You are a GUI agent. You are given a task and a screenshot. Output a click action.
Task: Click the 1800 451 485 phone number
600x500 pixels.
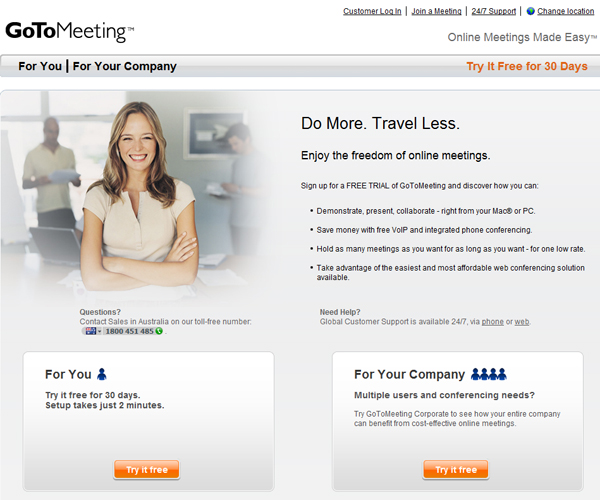click(x=129, y=331)
